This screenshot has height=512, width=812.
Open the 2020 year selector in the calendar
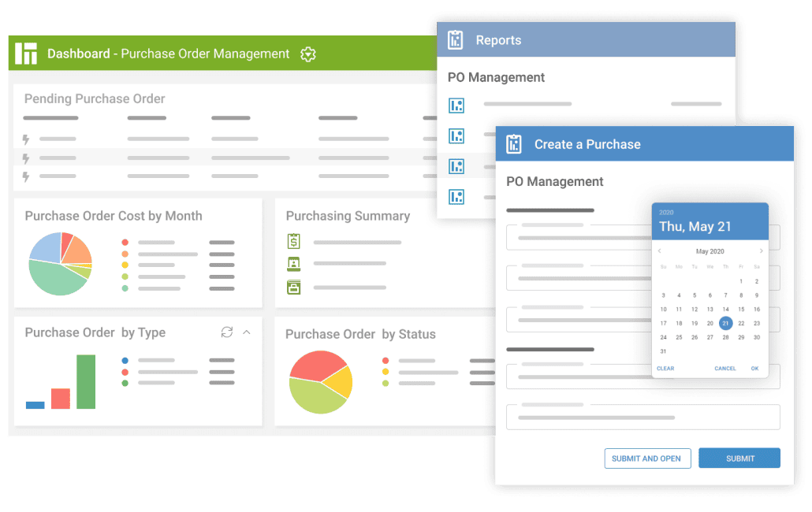[x=666, y=212]
